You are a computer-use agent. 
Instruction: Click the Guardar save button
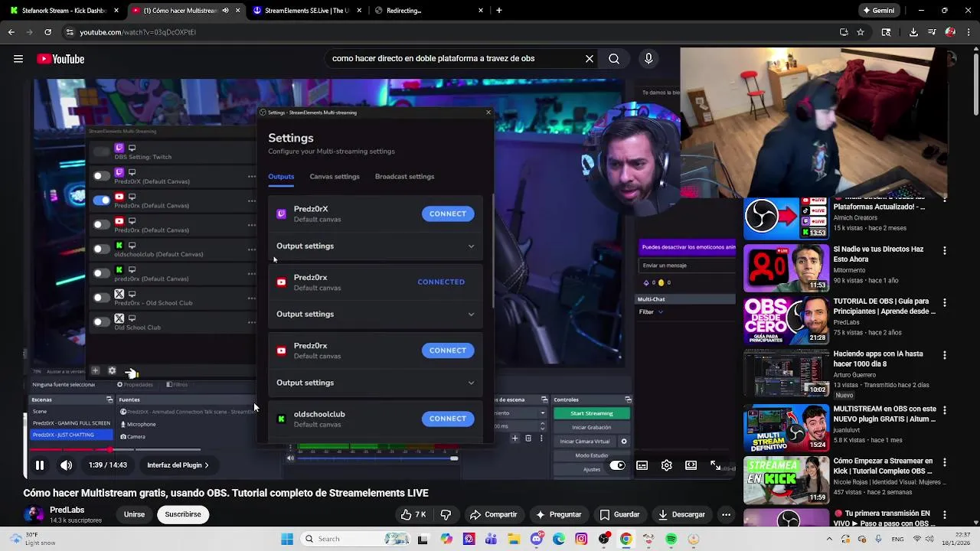coord(619,514)
